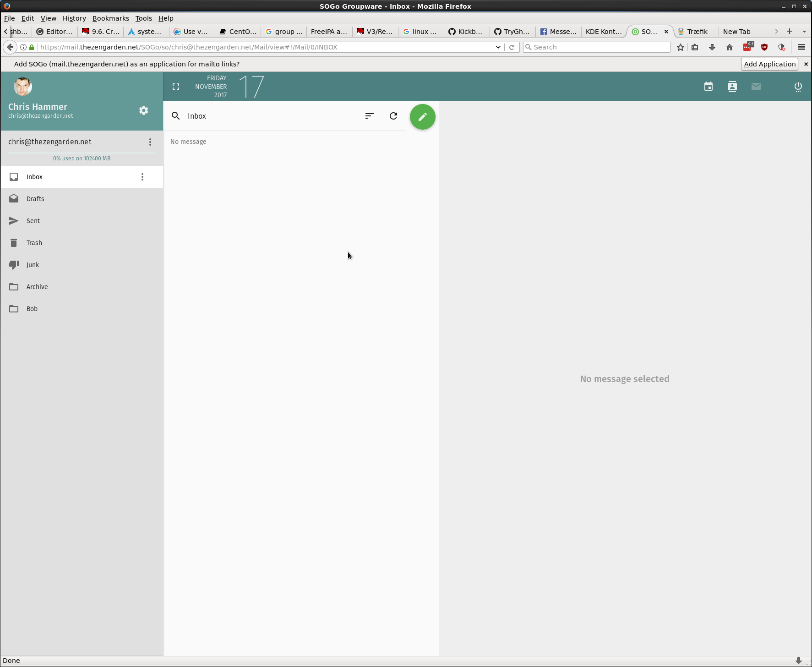Viewport: 812px width, 667px height.
Task: Open a new browser tab with plus
Action: (x=790, y=31)
